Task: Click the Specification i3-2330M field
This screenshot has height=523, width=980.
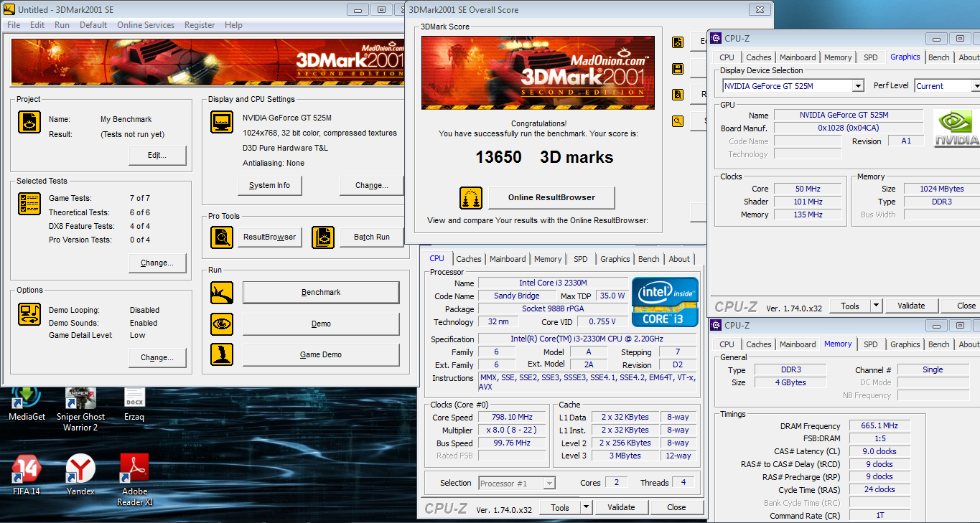Action: [589, 339]
